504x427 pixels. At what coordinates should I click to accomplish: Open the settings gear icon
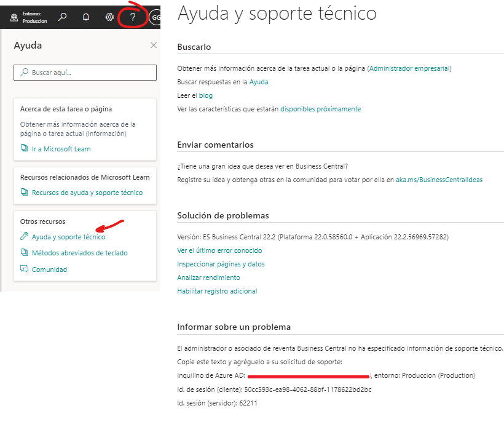point(109,17)
